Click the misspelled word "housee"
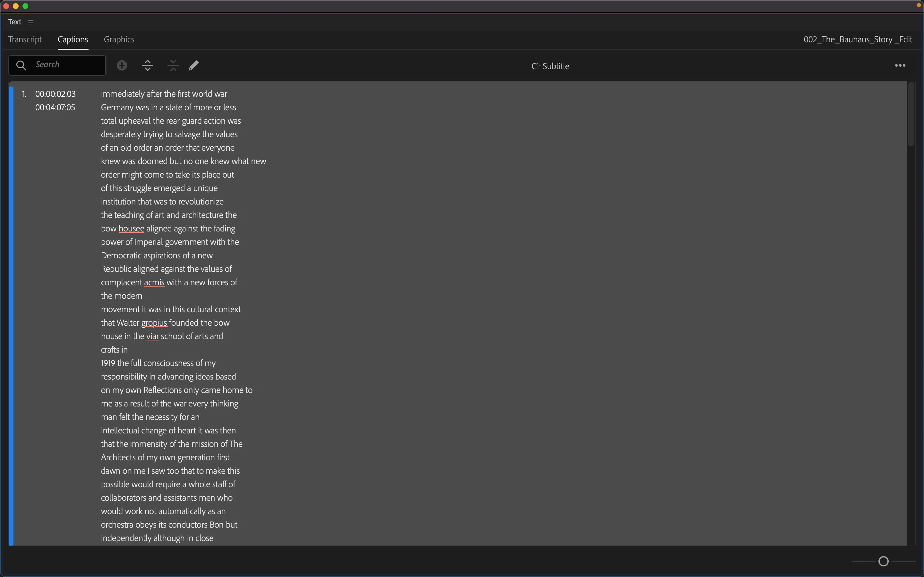Screen dimensions: 924x577 pos(131,229)
